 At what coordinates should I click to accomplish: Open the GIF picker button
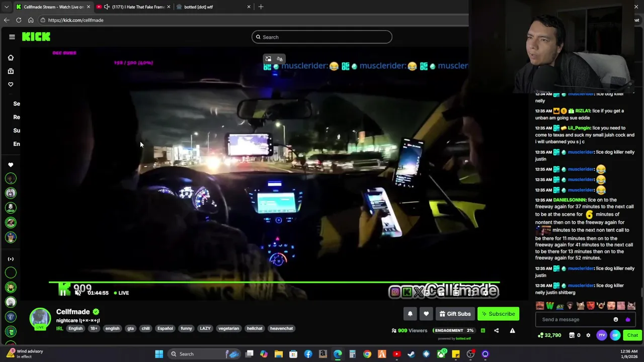tap(615, 335)
